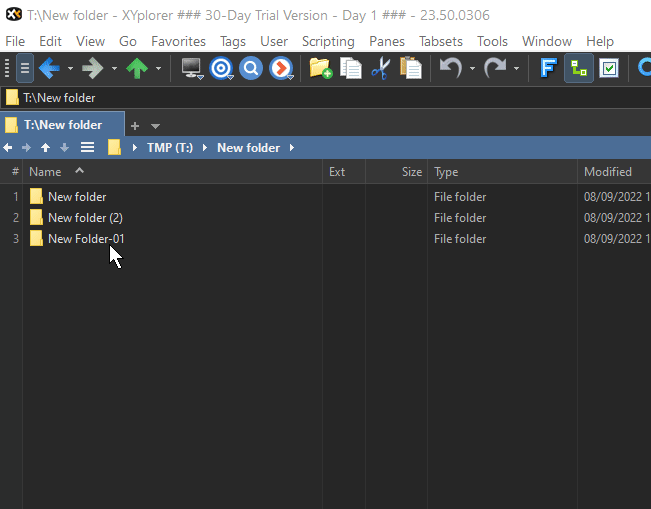Select the New Folder-01 item

pos(86,239)
